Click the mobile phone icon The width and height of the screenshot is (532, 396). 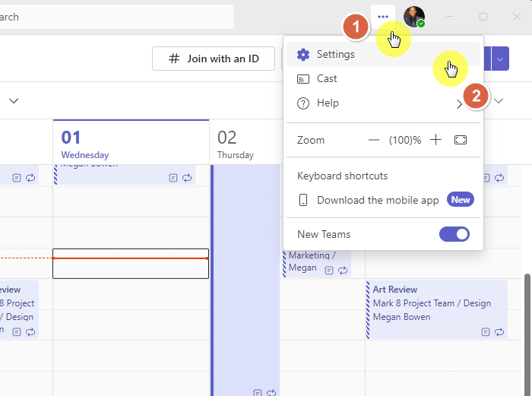pos(303,200)
